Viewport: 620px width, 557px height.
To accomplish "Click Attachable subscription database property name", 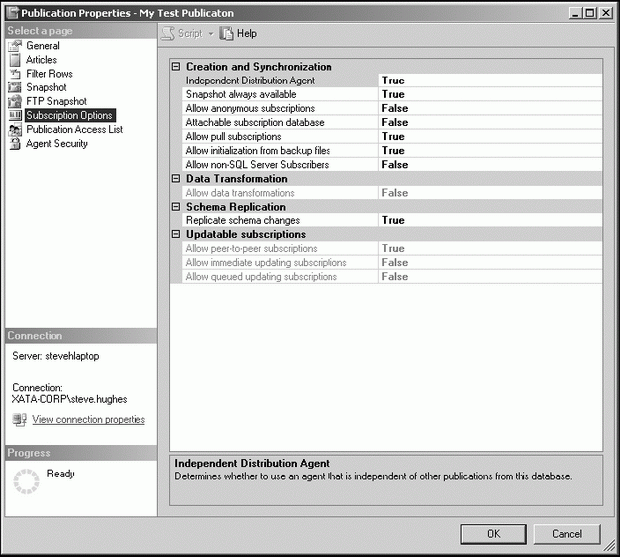I will (255, 123).
